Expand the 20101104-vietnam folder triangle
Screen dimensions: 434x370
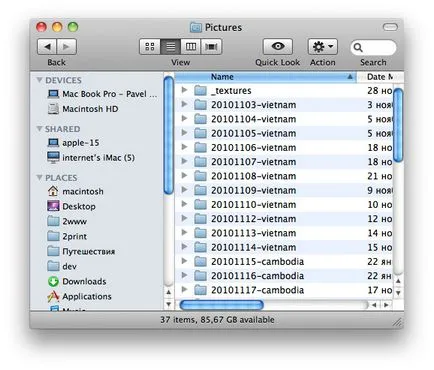click(184, 118)
